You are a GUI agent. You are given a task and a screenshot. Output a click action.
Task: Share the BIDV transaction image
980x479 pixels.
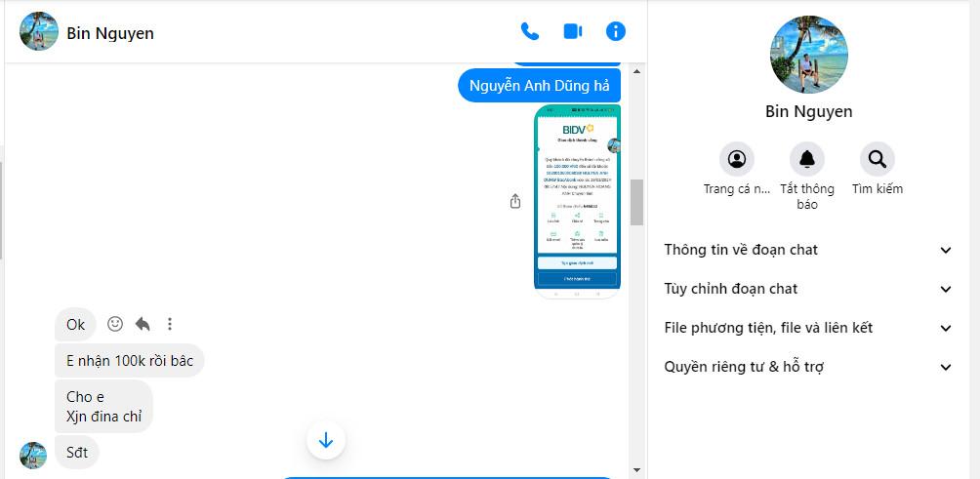tap(515, 201)
